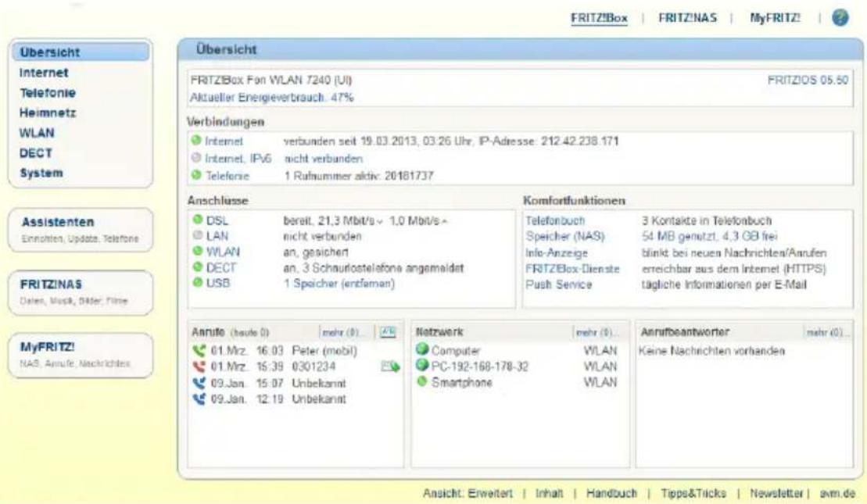This screenshot has height=504, width=867.
Task: Click the Aktueller Energieverbrauch link
Action: (271, 97)
